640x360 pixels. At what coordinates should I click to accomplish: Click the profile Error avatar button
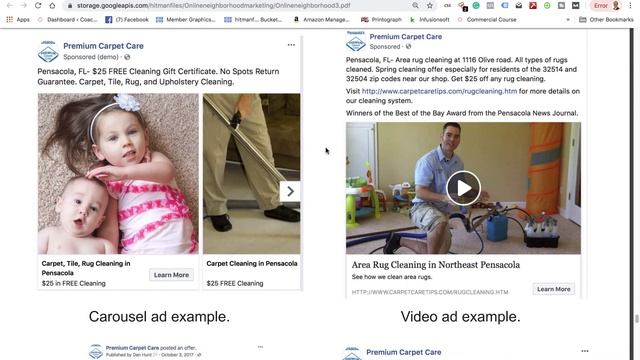(x=607, y=6)
